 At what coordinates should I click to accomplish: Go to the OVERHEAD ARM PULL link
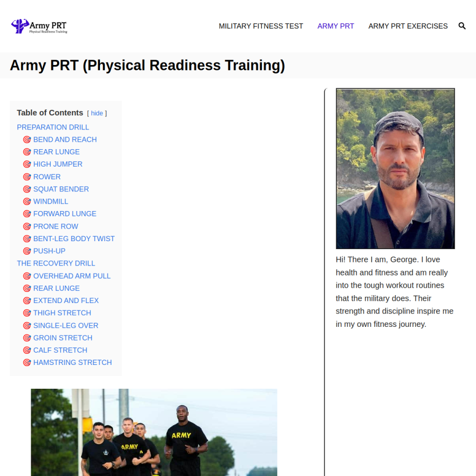(72, 276)
